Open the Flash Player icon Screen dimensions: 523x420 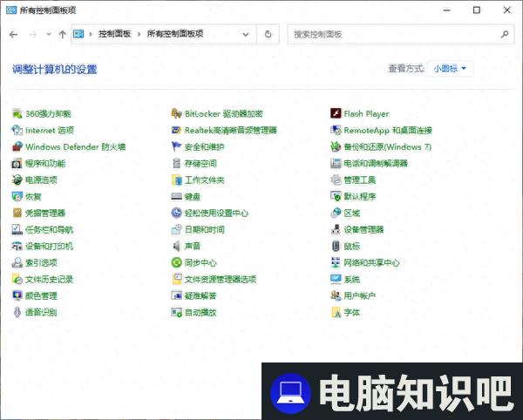click(336, 113)
